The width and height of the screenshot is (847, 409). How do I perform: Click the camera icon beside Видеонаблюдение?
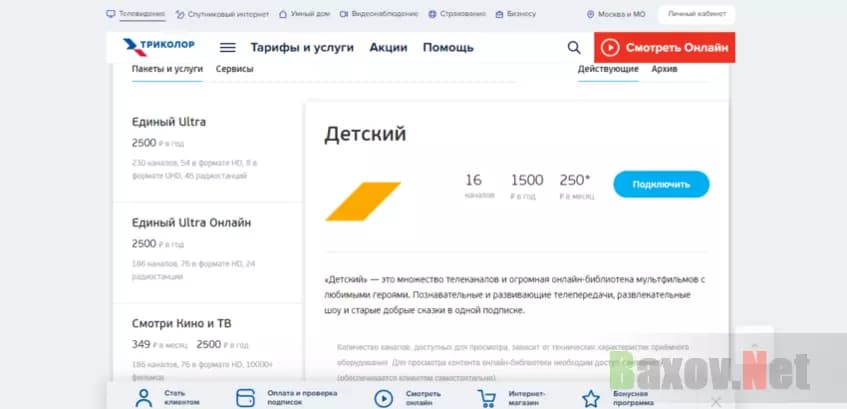click(x=344, y=14)
